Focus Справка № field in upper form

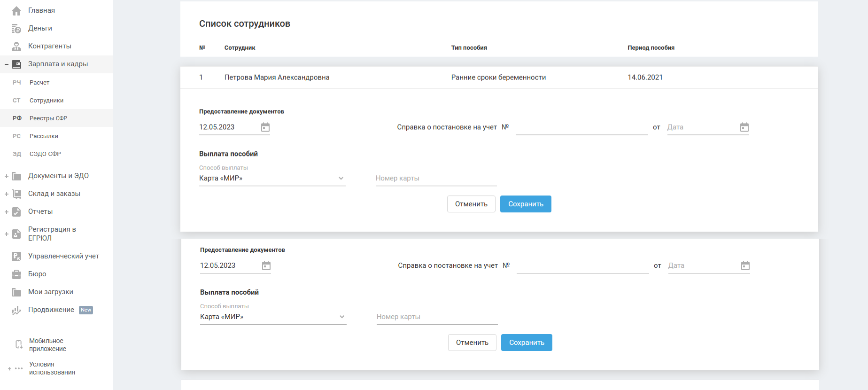coord(582,127)
